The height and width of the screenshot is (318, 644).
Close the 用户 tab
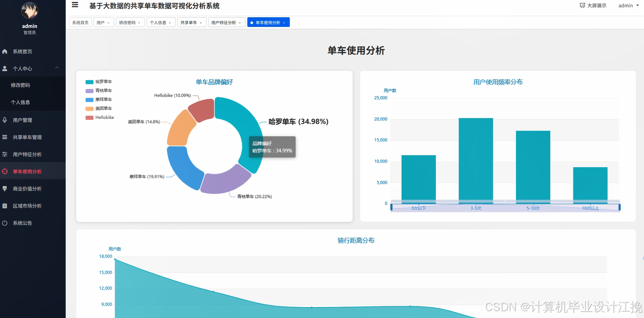coord(109,23)
